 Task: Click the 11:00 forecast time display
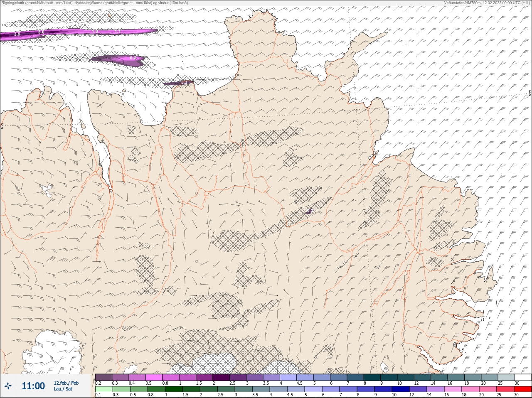click(33, 386)
